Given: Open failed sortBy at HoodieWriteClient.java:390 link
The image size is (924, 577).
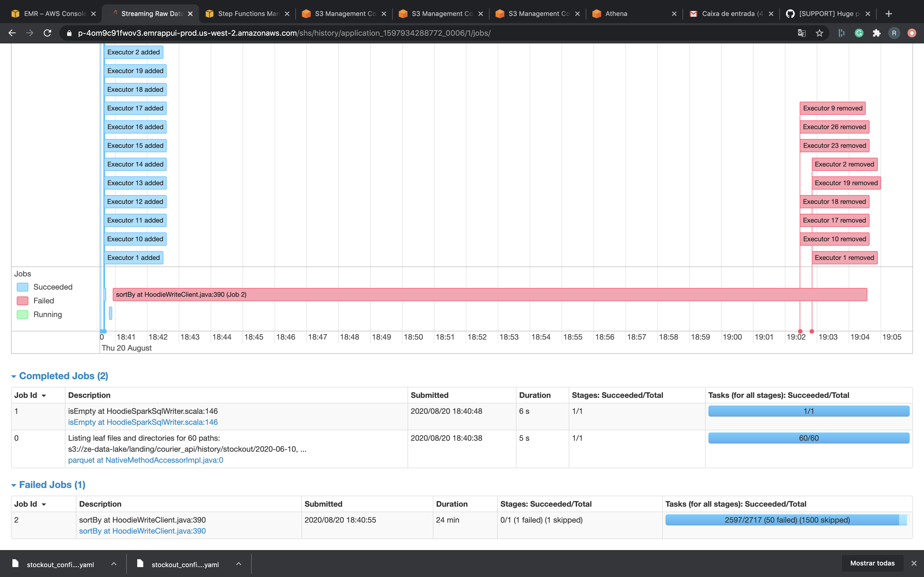Looking at the screenshot, I should pyautogui.click(x=142, y=531).
